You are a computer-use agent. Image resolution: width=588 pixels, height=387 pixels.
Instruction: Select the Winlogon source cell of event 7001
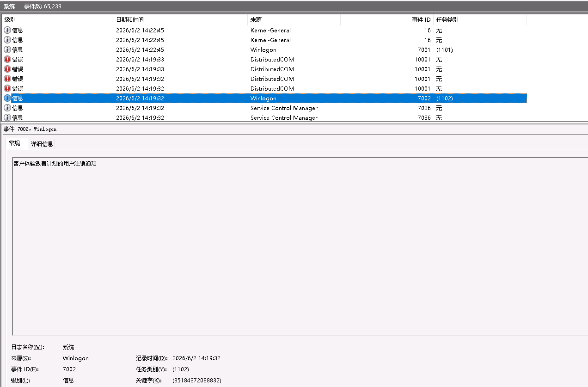coord(263,49)
